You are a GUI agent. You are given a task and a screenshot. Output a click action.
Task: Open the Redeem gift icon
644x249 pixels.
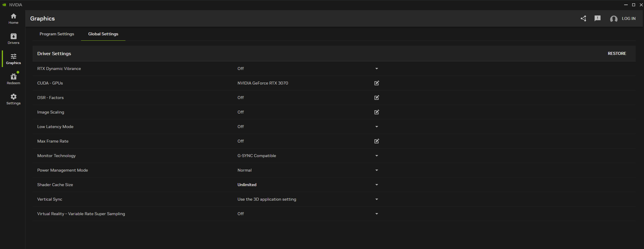tap(13, 79)
